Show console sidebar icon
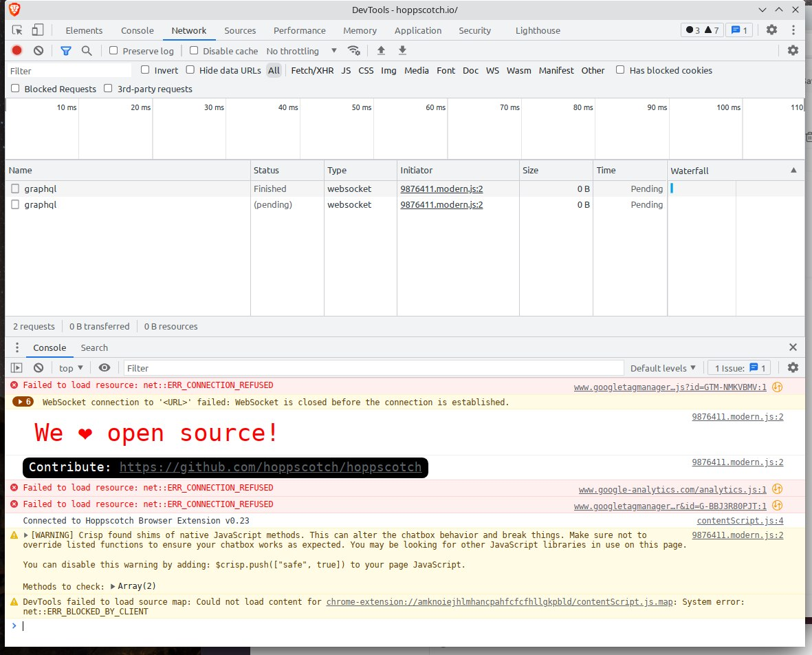812x655 pixels. (17, 368)
